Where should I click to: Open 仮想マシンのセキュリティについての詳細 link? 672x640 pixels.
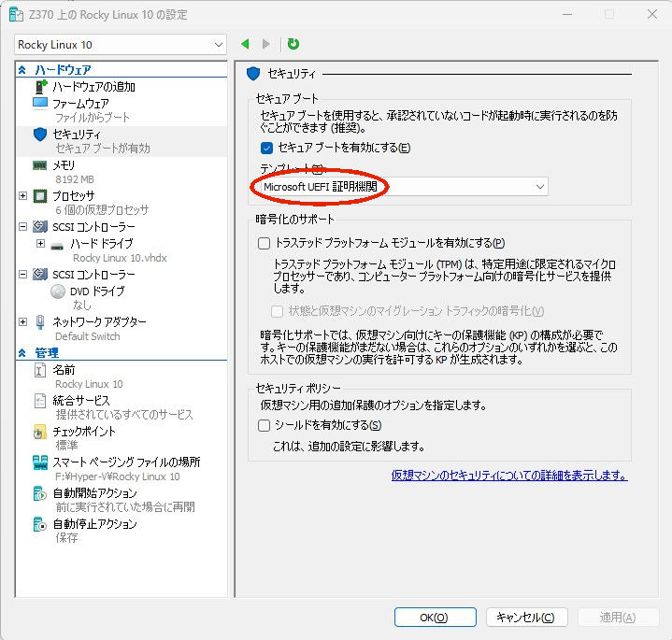coord(509,475)
